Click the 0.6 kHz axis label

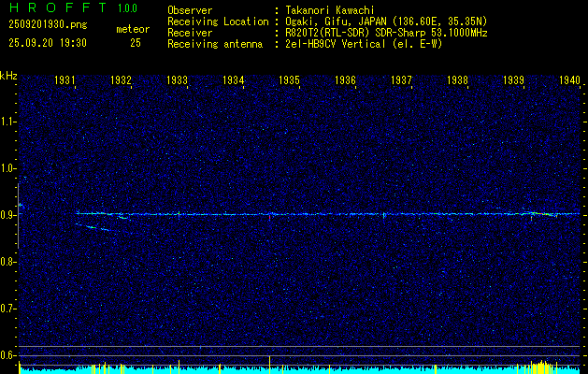tap(7, 355)
